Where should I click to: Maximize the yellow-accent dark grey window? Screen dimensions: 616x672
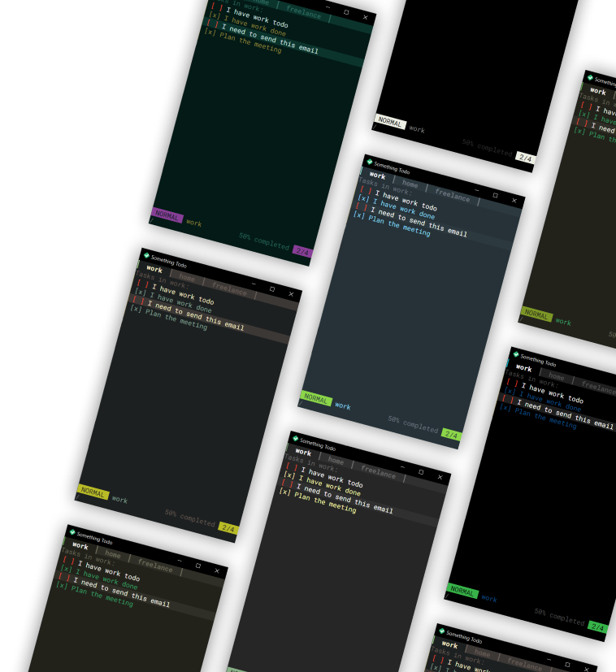pyautogui.click(x=272, y=288)
